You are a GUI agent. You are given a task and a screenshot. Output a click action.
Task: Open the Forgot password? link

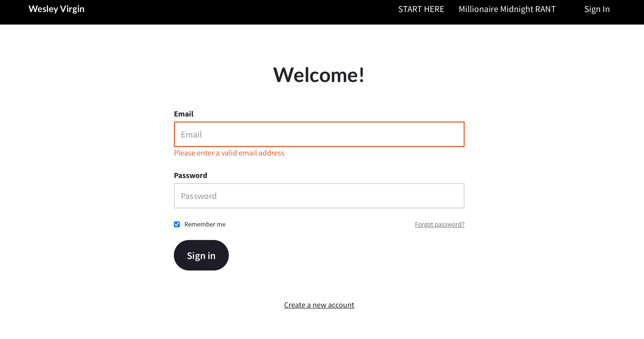click(x=439, y=224)
